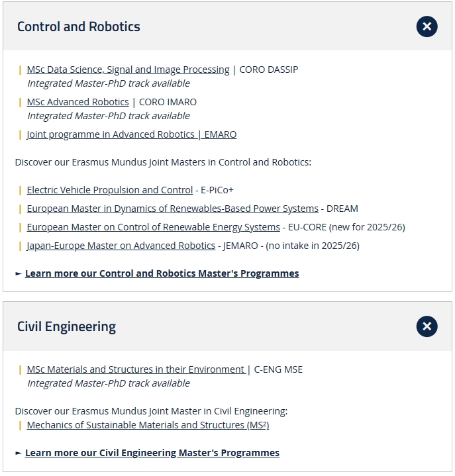The image size is (455, 476).
Task: Click the C-ENG MSE programme code text
Action: click(x=278, y=369)
